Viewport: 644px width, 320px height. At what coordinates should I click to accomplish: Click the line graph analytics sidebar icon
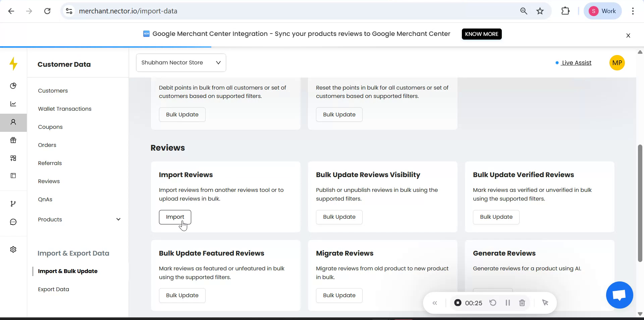coord(13,104)
